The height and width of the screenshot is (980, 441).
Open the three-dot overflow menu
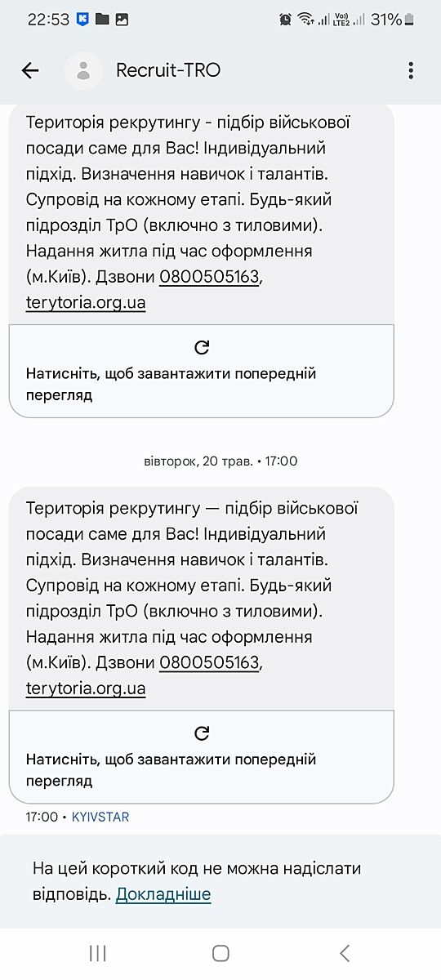click(411, 70)
